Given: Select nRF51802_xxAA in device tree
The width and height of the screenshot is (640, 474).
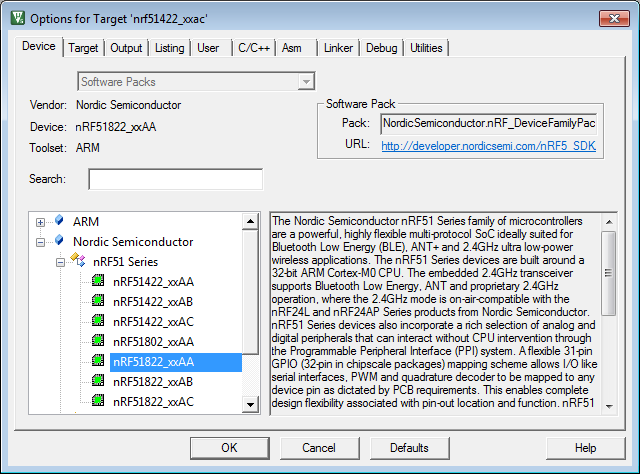Looking at the screenshot, I should tap(153, 342).
